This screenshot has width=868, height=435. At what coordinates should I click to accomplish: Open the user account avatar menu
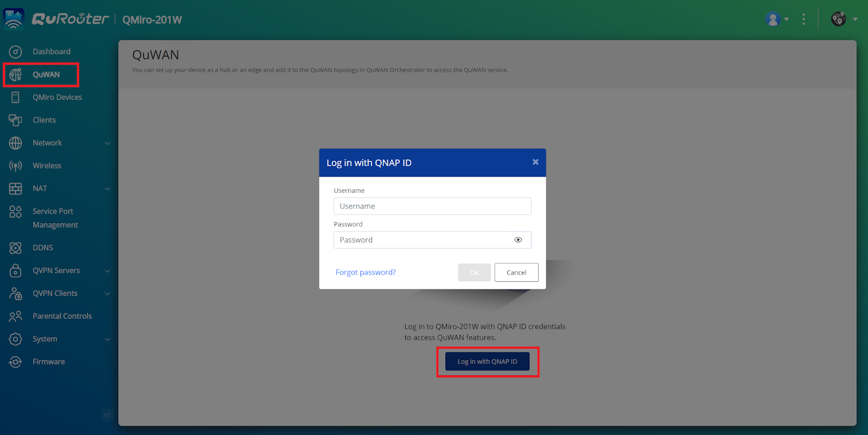(x=773, y=19)
